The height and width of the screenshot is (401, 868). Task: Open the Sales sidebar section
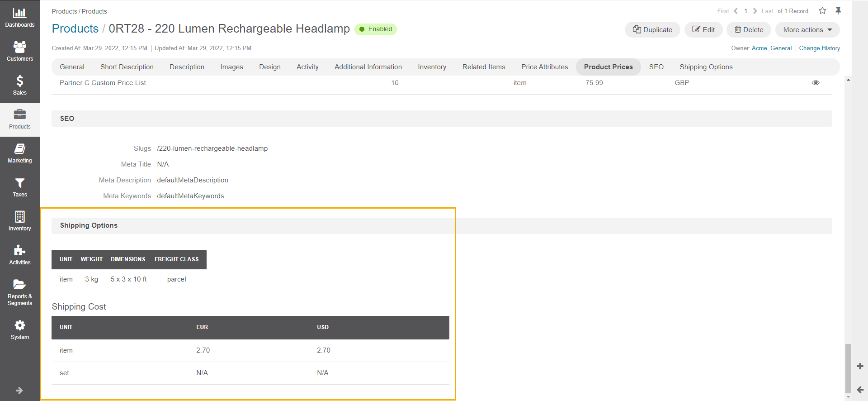pos(20,85)
